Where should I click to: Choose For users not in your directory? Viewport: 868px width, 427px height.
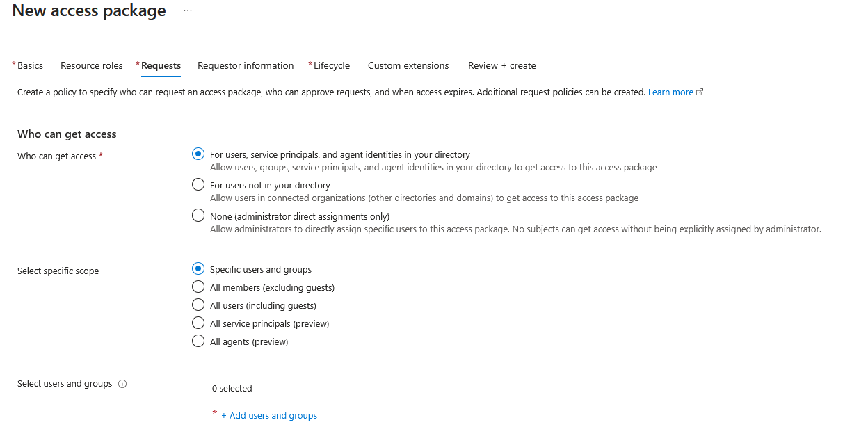[198, 184]
